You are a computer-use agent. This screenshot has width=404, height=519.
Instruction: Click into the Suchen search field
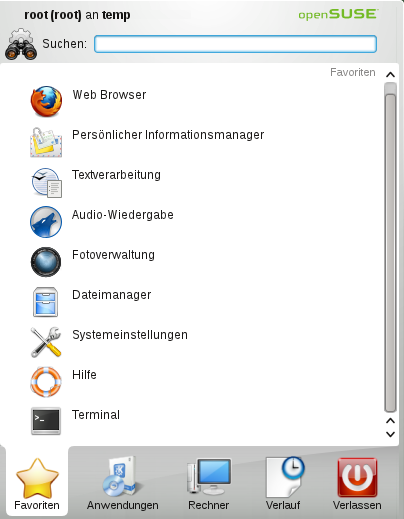(235, 44)
